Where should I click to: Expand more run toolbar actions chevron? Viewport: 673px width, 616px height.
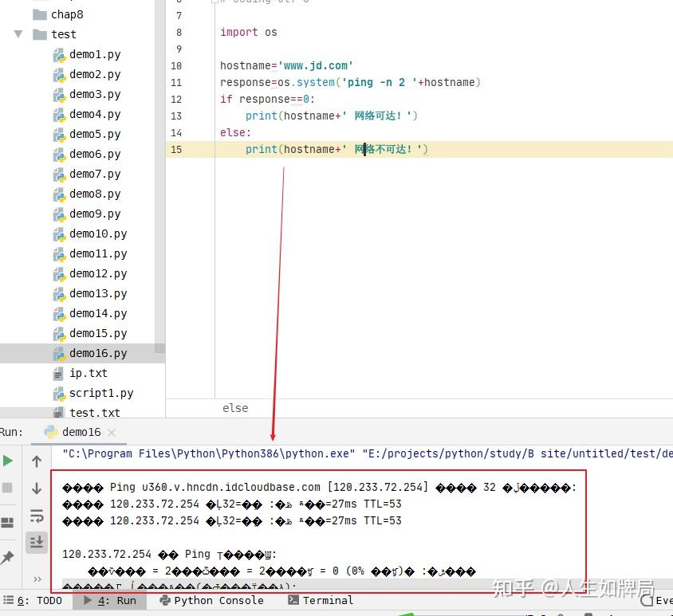coord(37,579)
